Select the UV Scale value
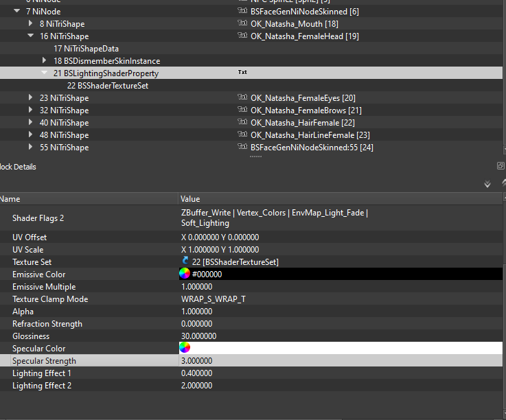Image resolution: width=506 pixels, height=420 pixels. tap(220, 249)
